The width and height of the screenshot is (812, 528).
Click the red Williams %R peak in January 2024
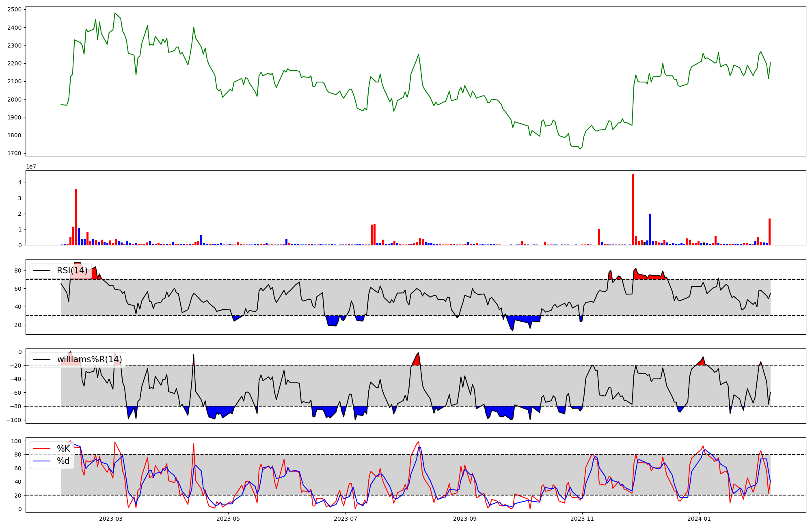click(x=701, y=361)
